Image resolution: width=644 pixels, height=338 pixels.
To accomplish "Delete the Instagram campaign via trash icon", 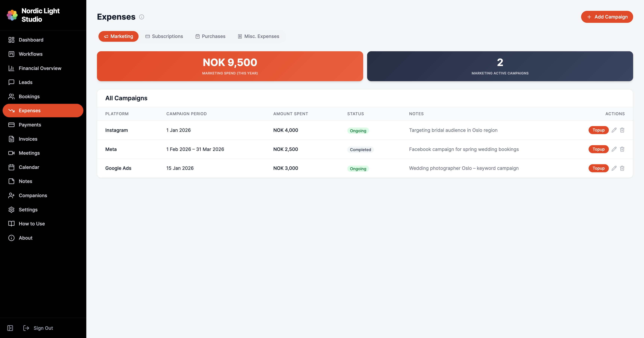I will coord(622,130).
